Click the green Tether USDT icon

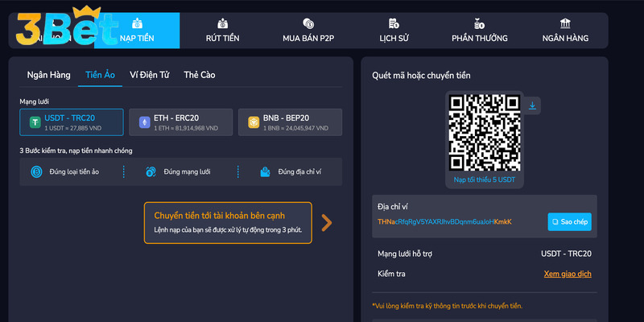coord(35,122)
